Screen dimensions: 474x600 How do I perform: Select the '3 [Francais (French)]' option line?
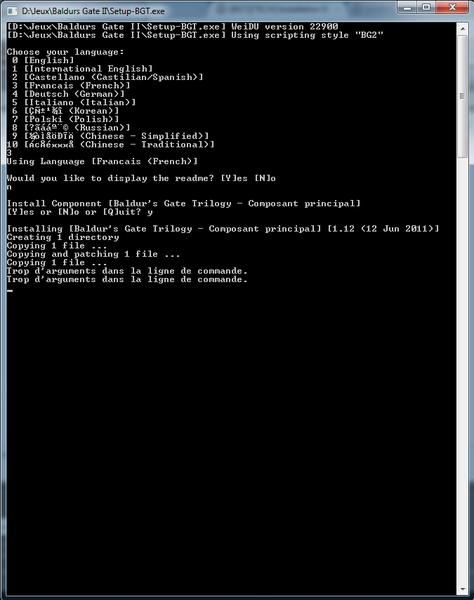point(71,86)
